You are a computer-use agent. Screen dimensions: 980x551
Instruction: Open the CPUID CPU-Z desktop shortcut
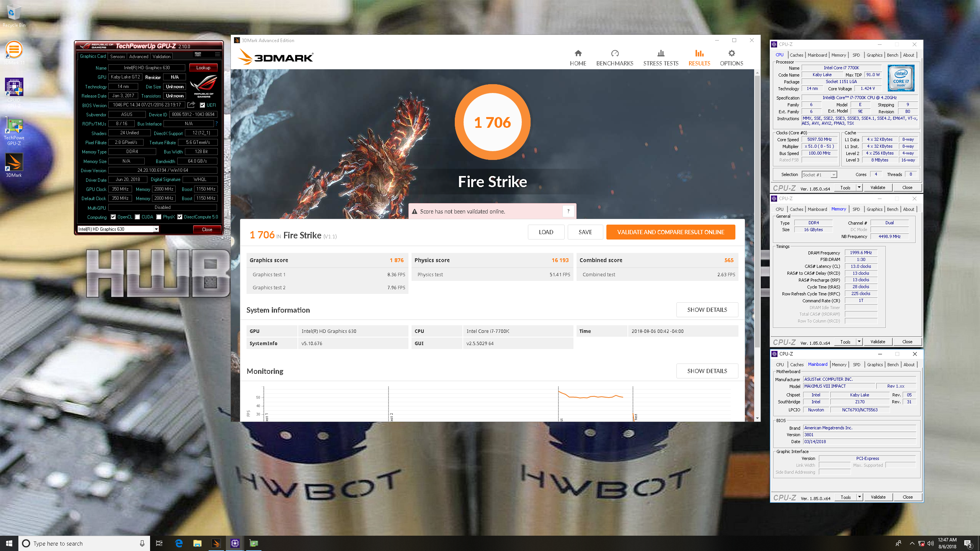(x=14, y=93)
